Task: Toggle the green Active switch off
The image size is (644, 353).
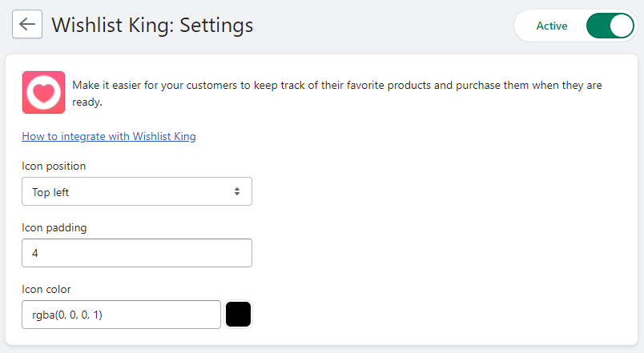Action: point(610,26)
